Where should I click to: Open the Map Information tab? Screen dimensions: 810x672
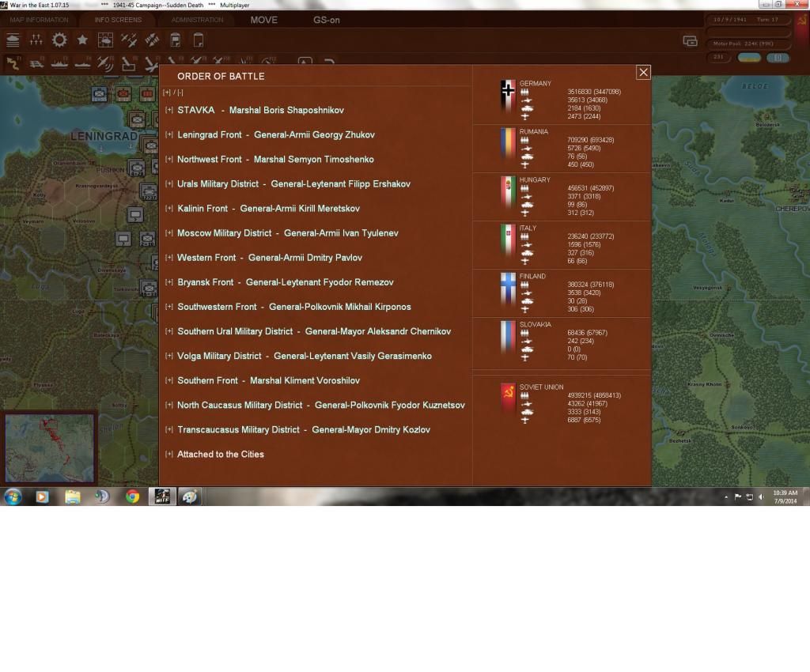40,20
